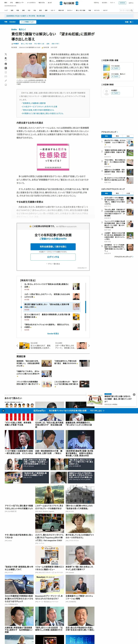Viewport: 138px width, 644px height.
Task: Register as paid member to continue reading
Action: 53,247
